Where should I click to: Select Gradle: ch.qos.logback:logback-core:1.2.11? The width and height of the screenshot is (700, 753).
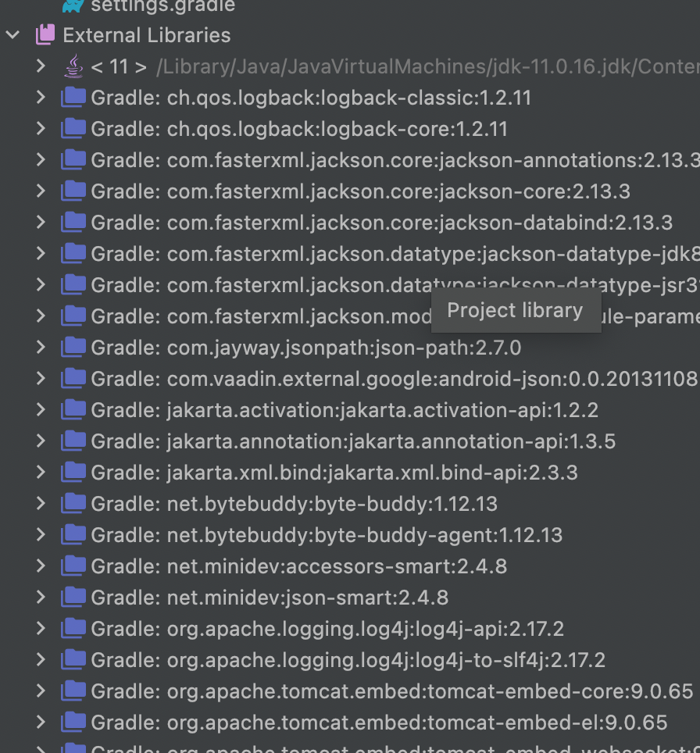pos(299,129)
